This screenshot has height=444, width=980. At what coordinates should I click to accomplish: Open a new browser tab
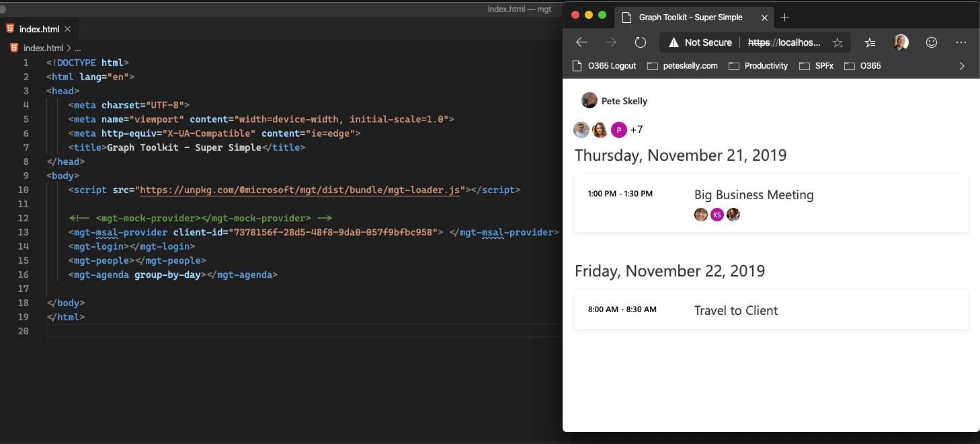[784, 17]
